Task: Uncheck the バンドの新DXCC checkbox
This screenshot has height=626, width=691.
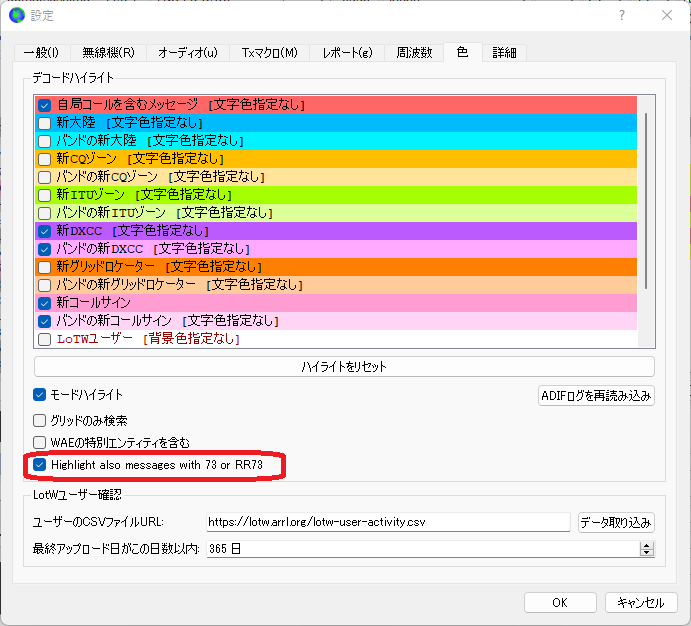Action: (45, 249)
